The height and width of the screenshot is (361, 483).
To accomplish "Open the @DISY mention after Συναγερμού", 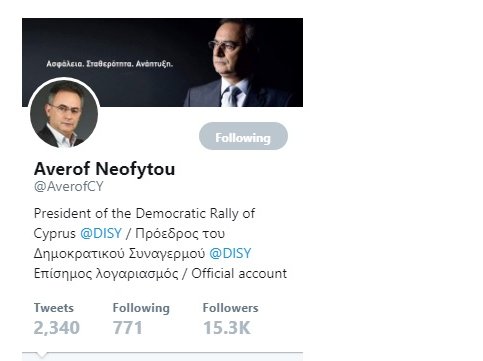I will click(230, 253).
